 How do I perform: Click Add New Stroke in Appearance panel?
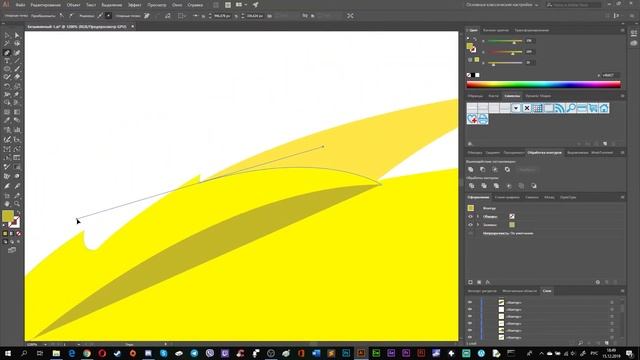pos(470,282)
